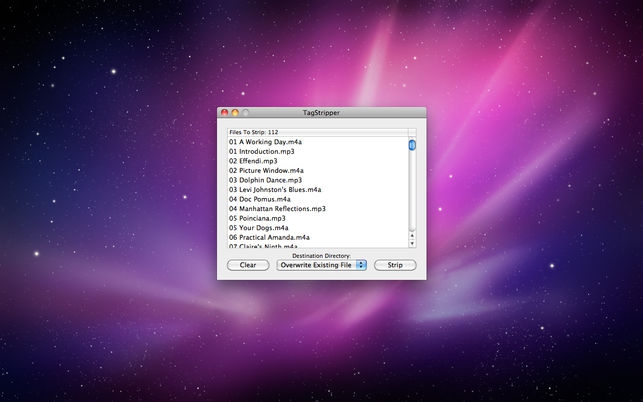Click the Clear button
643x402 pixels.
point(248,265)
